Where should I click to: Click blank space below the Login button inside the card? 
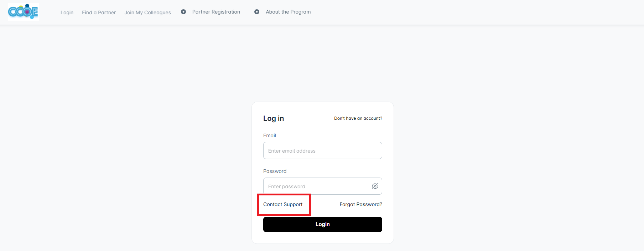322,238
